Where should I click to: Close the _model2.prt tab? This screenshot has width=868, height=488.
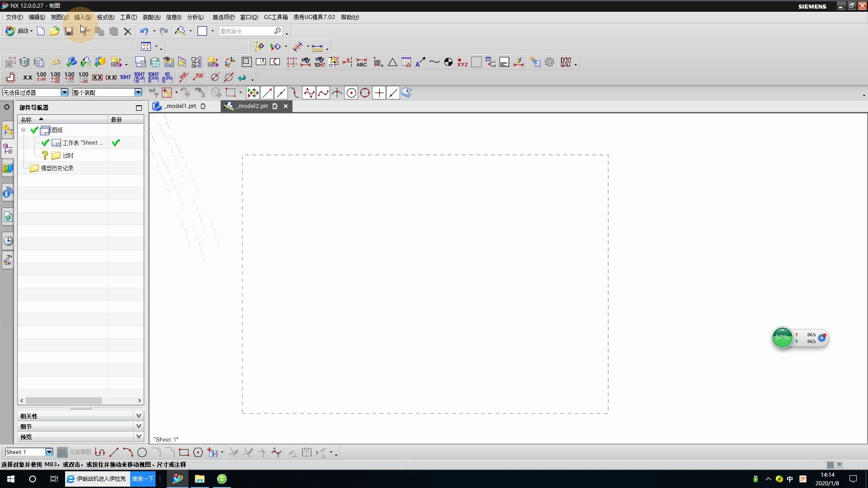coord(286,106)
